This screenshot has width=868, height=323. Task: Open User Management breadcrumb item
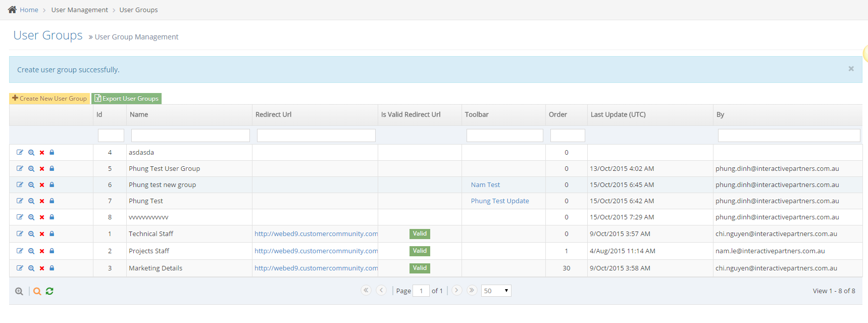(x=79, y=10)
